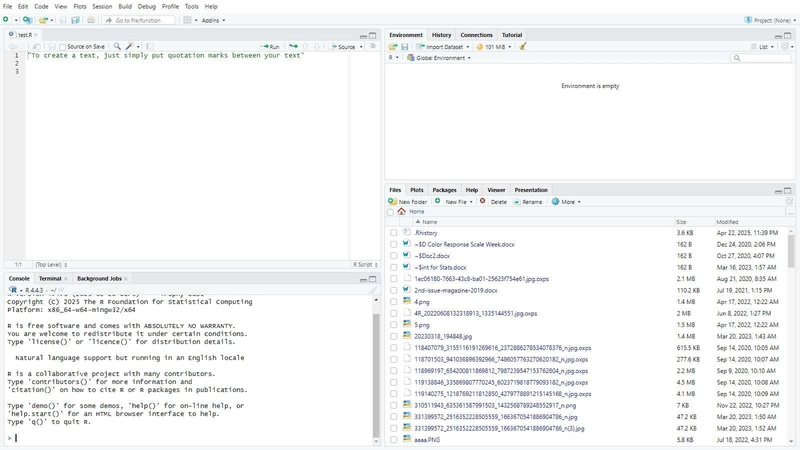Image resolution: width=800 pixels, height=450 pixels.
Task: Switch to the History tab
Action: pos(441,35)
